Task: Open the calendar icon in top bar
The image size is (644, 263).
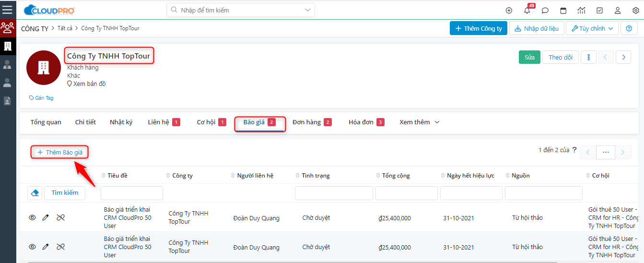Action: 563,11
